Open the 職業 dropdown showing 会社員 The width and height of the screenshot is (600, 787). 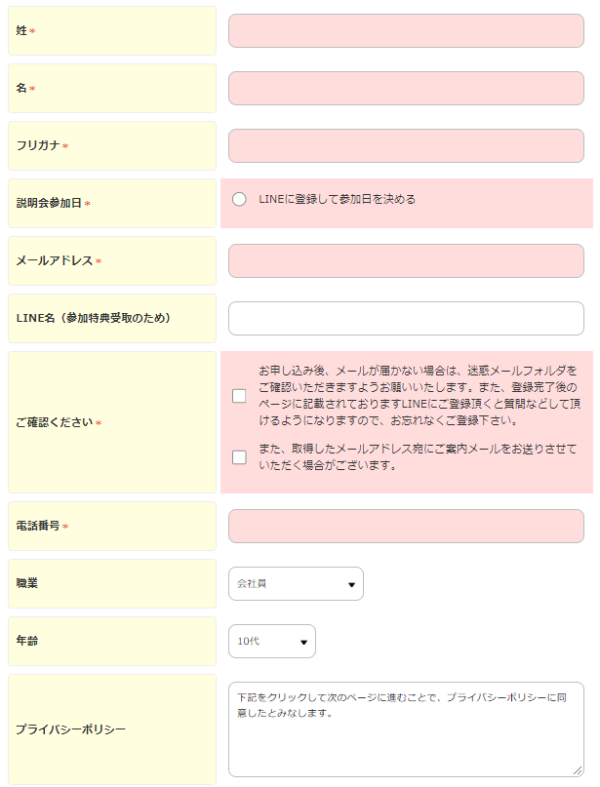tap(296, 584)
